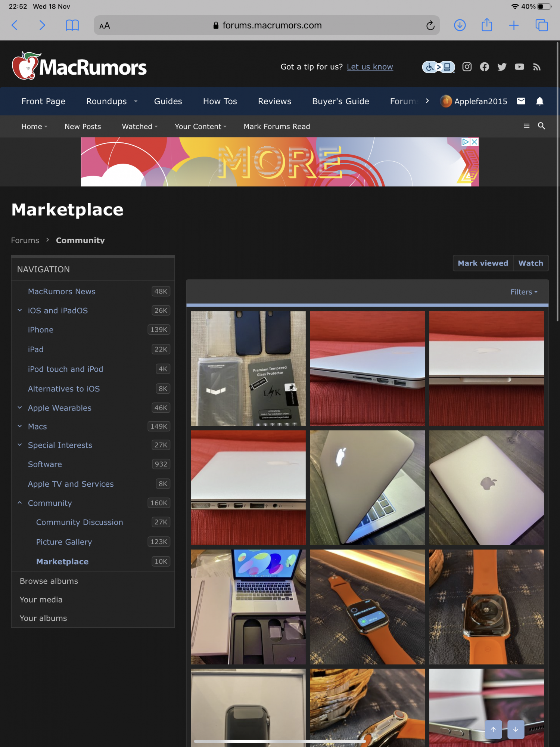The width and height of the screenshot is (560, 747).
Task: Collapse the Community category chevron
Action: [20, 503]
